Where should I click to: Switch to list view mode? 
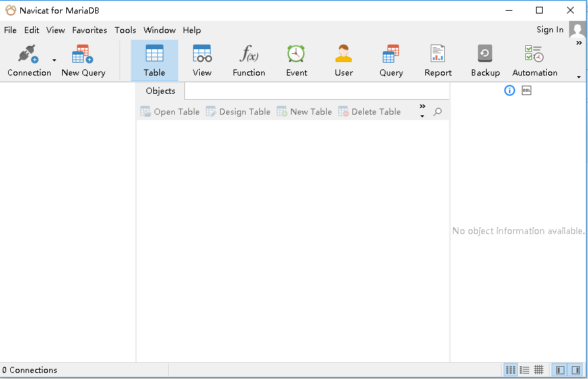(x=525, y=370)
